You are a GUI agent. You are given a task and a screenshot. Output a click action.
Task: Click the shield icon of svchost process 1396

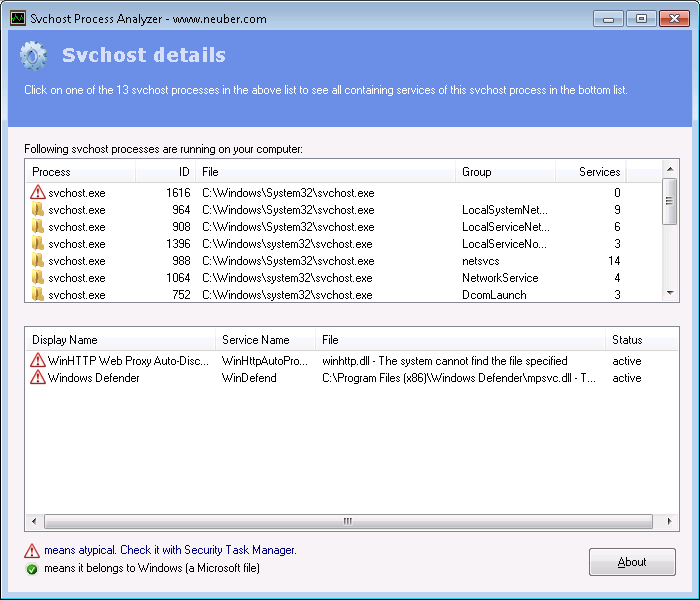point(38,244)
